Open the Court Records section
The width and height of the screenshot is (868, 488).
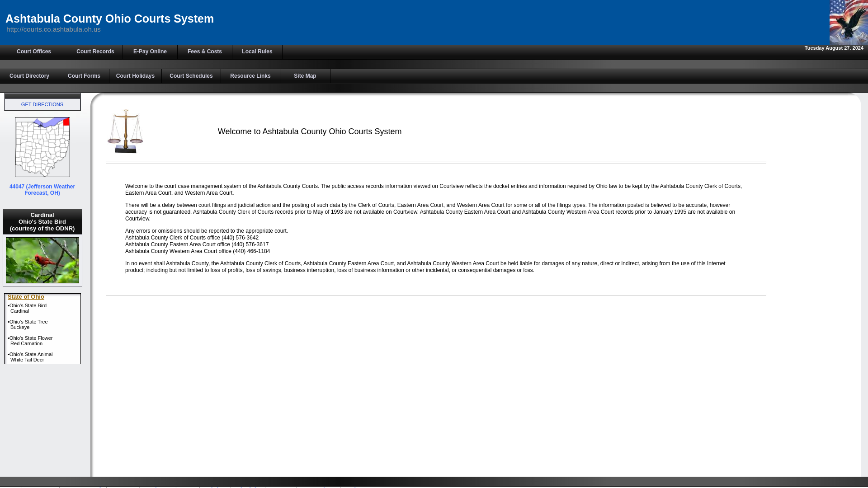pyautogui.click(x=95, y=51)
